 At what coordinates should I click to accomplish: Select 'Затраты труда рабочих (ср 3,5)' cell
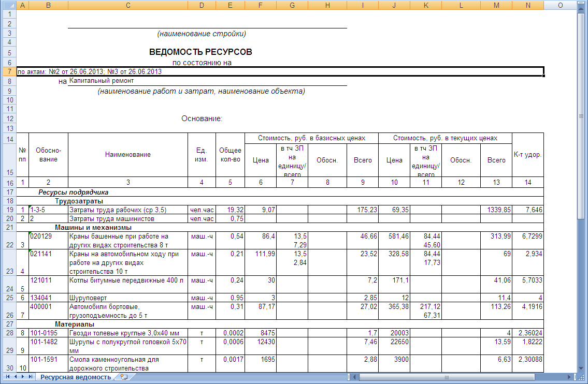point(128,210)
